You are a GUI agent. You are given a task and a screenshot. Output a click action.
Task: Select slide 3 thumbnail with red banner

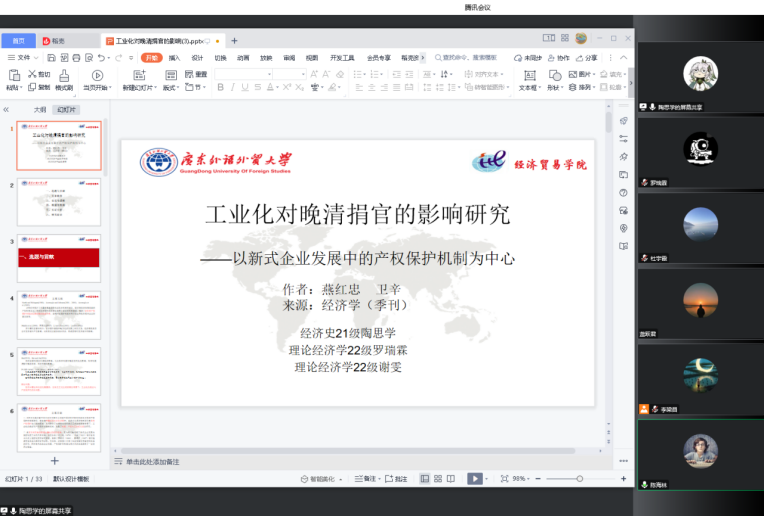(59, 258)
